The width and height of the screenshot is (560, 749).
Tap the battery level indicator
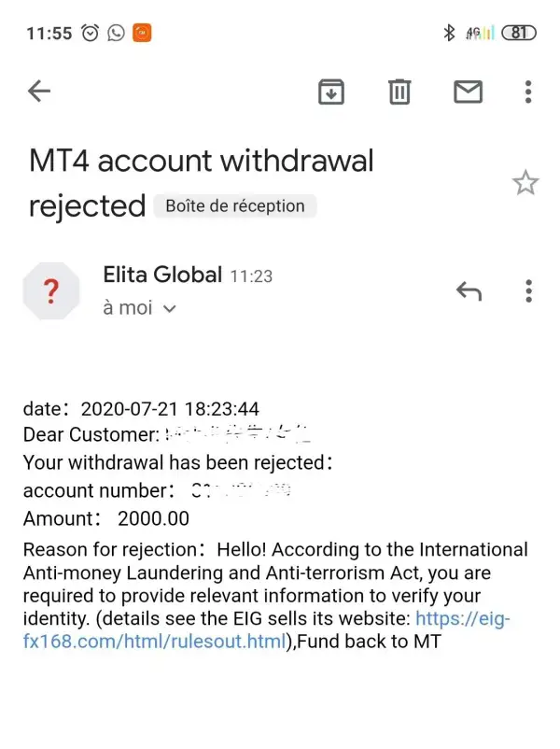pos(519,33)
